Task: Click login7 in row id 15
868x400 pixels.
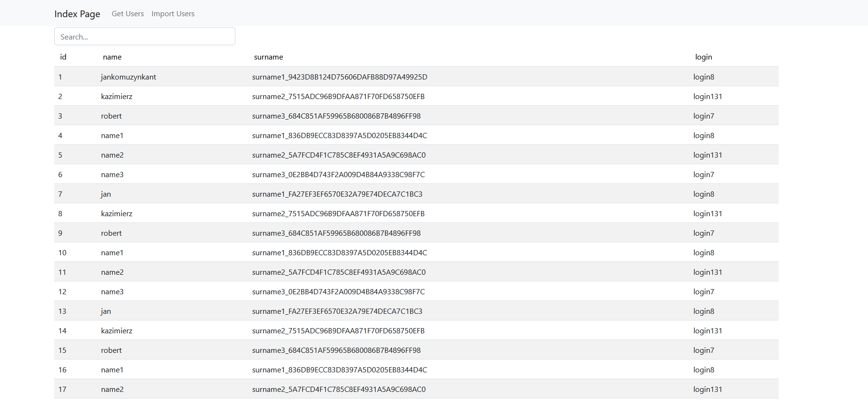Action: click(704, 350)
